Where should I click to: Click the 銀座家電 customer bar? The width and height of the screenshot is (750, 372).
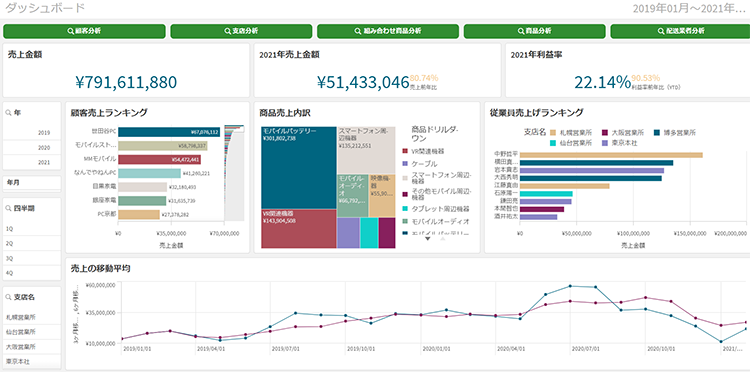coord(142,201)
